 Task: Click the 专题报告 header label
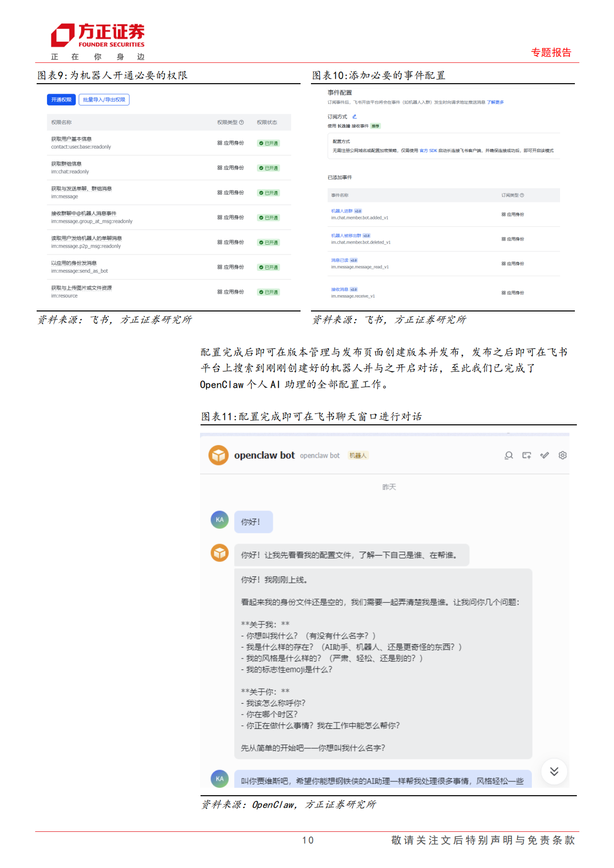(551, 52)
